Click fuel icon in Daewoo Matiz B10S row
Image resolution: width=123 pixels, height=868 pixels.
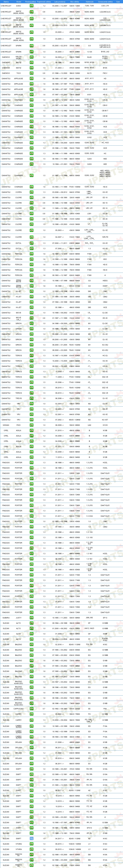tap(31, 68)
